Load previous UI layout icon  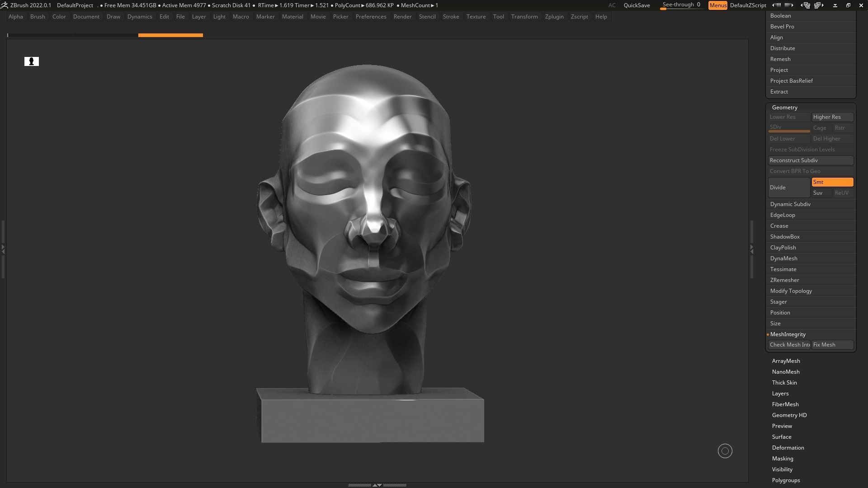click(805, 5)
